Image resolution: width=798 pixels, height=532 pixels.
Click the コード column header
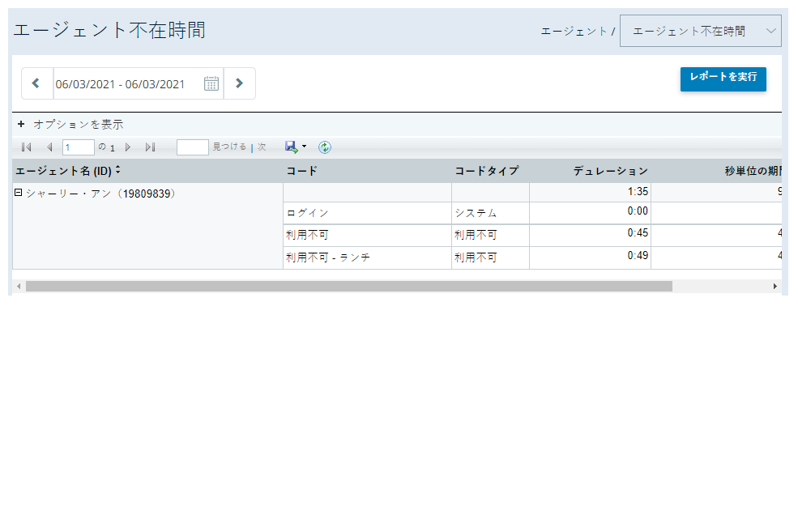(302, 171)
